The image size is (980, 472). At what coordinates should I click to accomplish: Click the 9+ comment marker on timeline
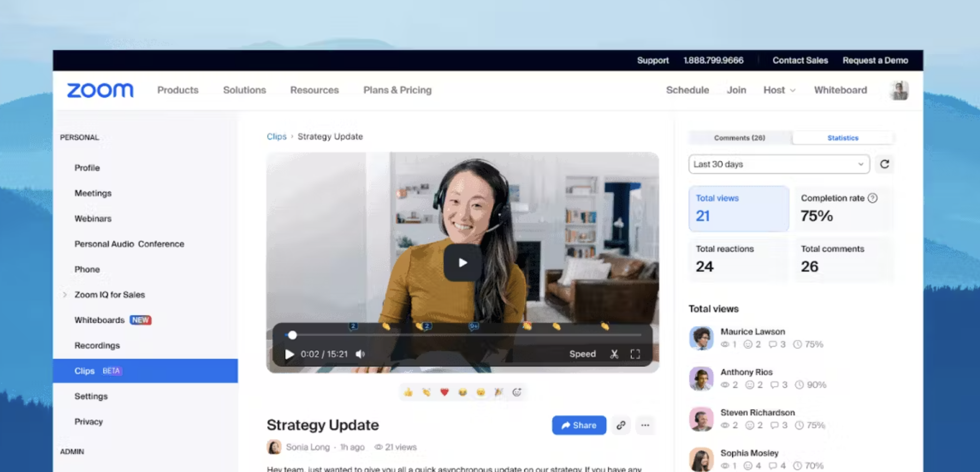point(474,326)
